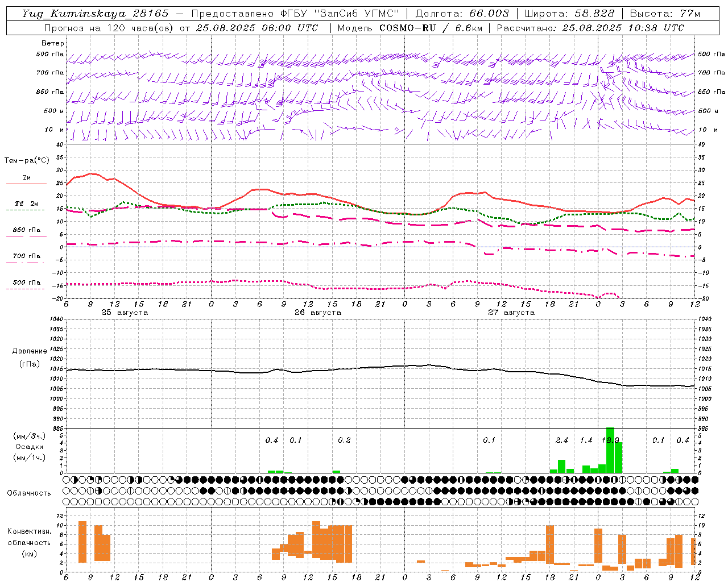Click the Давление pressure chart label

29,351
